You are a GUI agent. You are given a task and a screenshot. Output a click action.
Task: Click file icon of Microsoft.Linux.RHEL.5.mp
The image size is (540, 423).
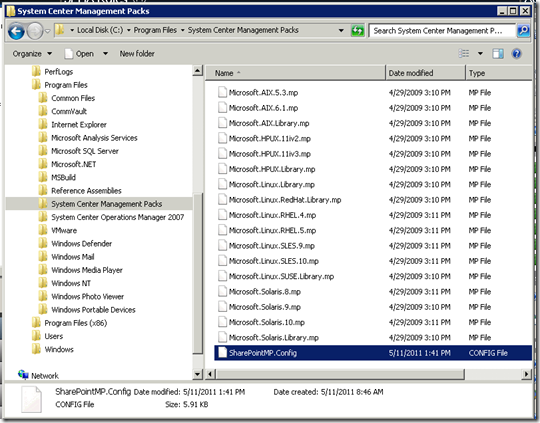click(x=222, y=230)
